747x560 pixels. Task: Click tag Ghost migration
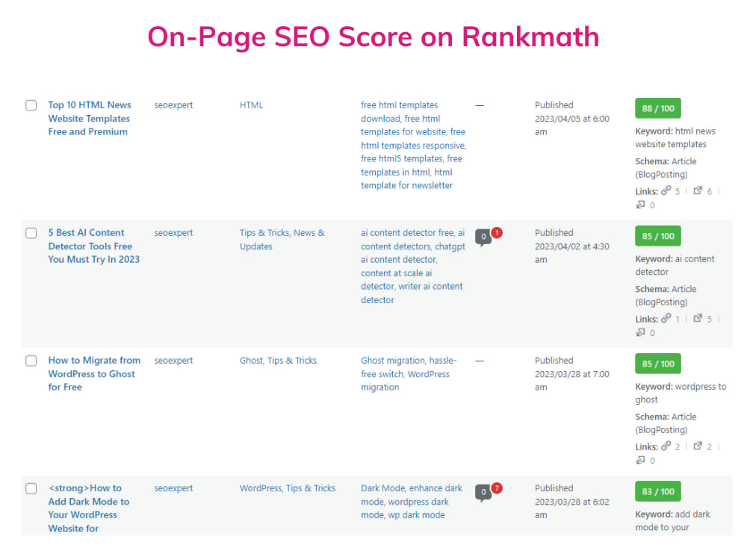click(x=393, y=361)
